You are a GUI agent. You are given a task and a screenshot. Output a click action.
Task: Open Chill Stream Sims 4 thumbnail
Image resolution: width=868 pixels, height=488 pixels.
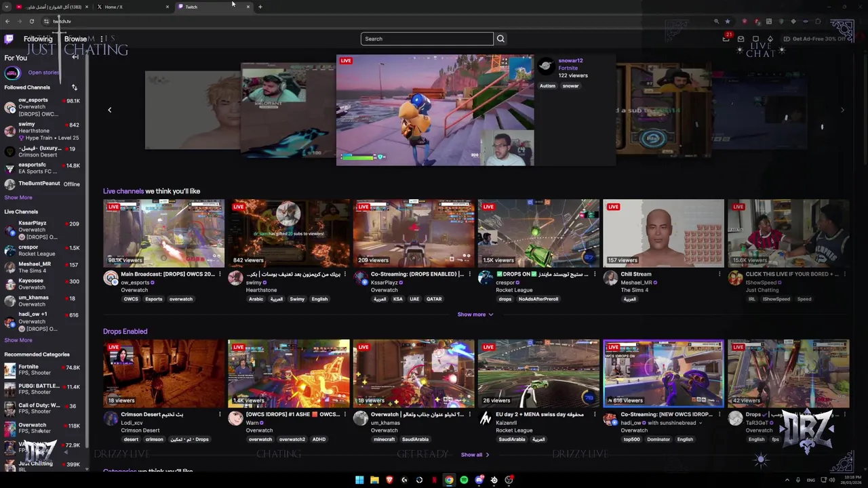(663, 233)
